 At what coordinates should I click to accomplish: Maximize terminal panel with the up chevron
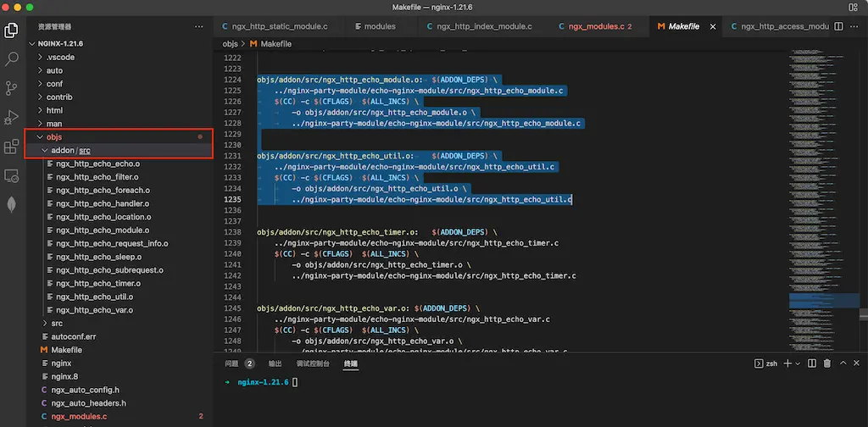coord(843,363)
